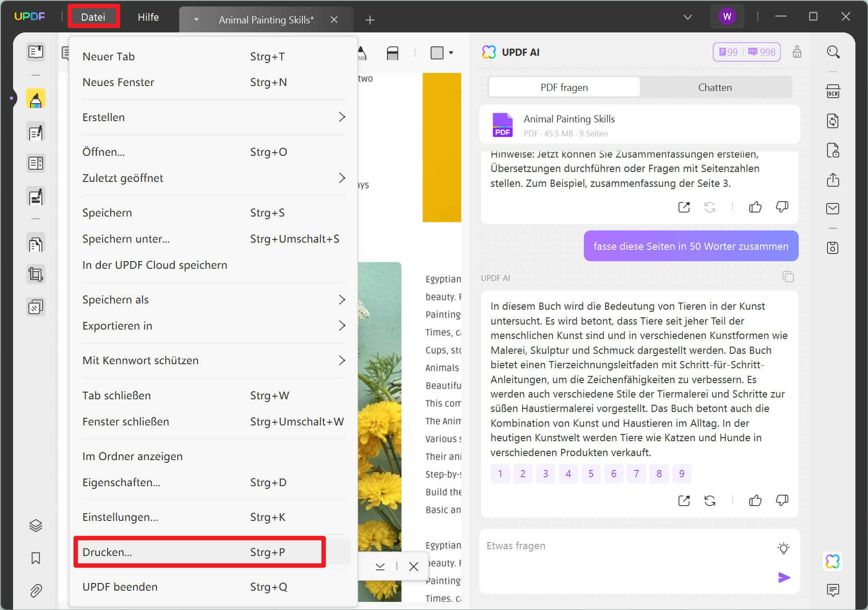
Task: Select the PDF fragen tab
Action: click(564, 87)
